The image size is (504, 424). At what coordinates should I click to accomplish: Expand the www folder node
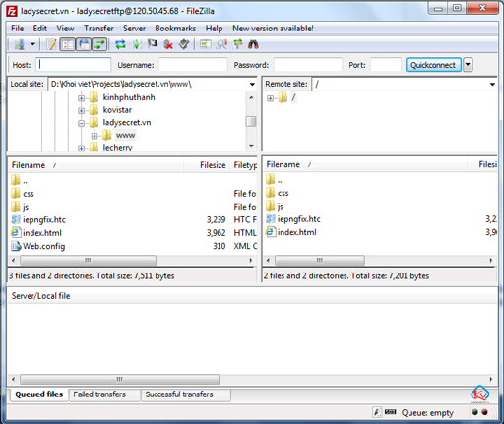click(94, 136)
